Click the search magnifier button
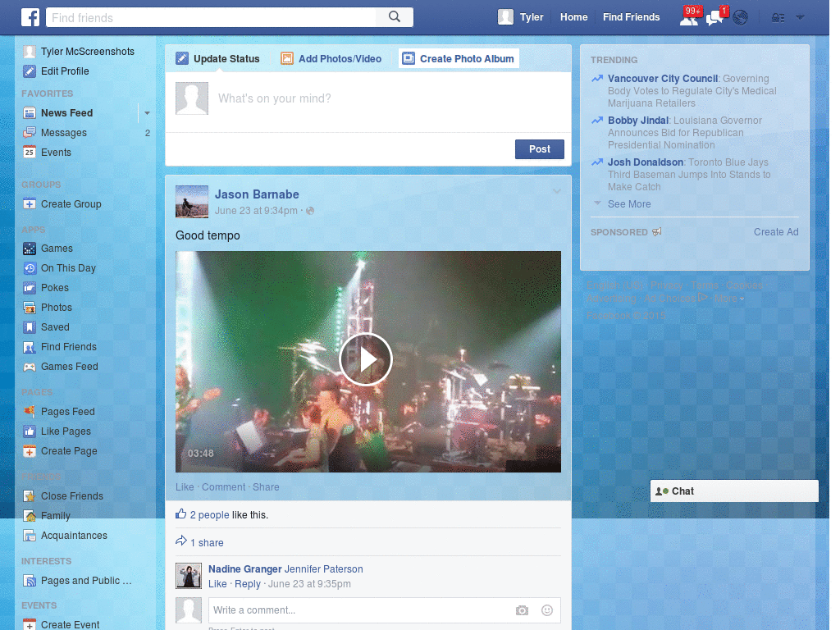Image resolution: width=840 pixels, height=630 pixels. click(395, 17)
